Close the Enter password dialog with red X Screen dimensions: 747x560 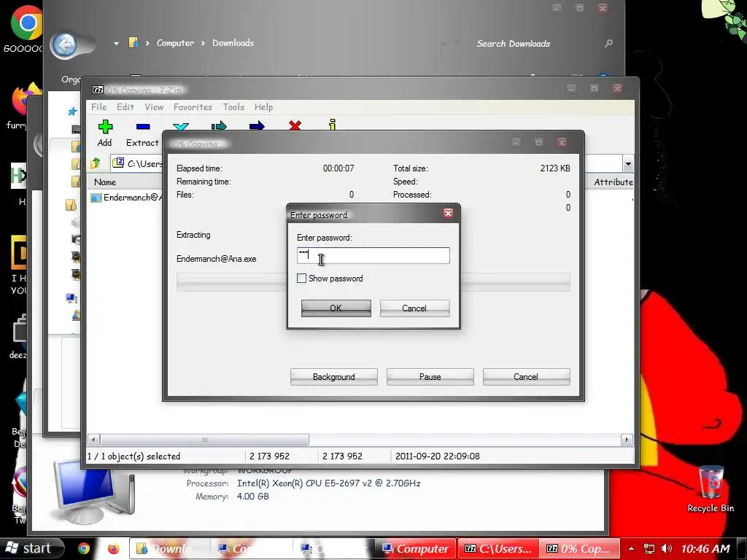[448, 213]
